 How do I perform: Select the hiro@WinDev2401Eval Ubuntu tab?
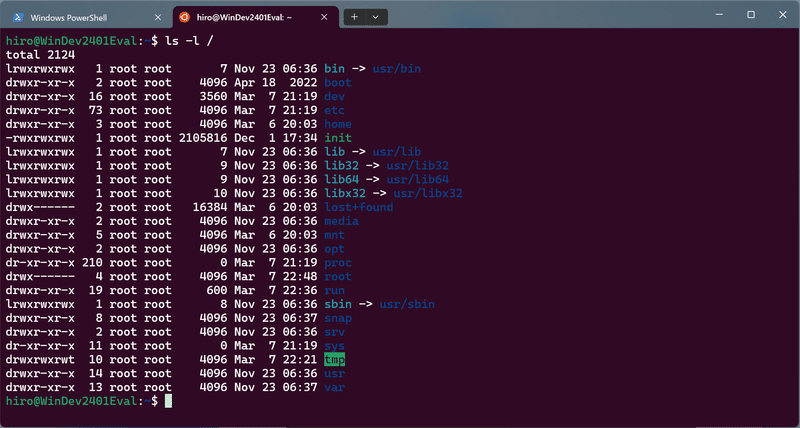[x=256, y=17]
